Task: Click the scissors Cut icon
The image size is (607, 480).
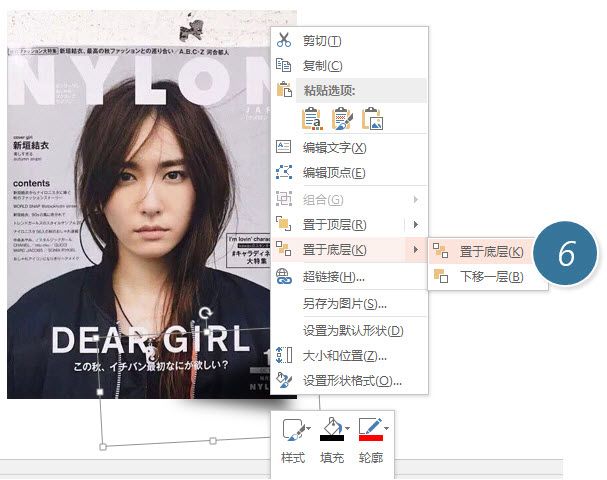Action: pyautogui.click(x=284, y=40)
